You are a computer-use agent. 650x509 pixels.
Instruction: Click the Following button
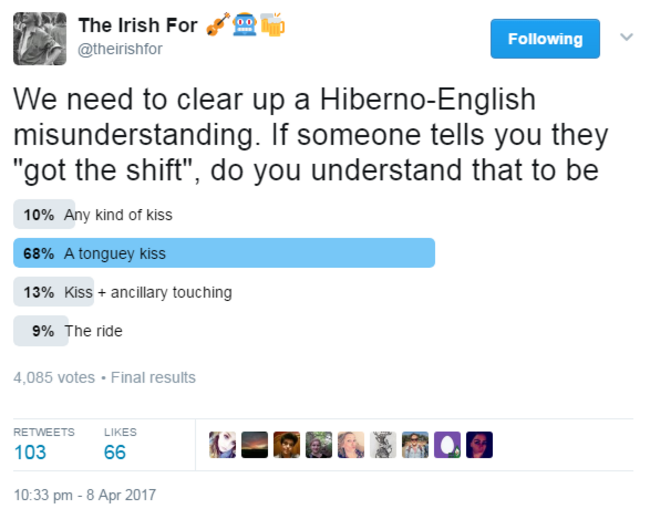(x=545, y=39)
